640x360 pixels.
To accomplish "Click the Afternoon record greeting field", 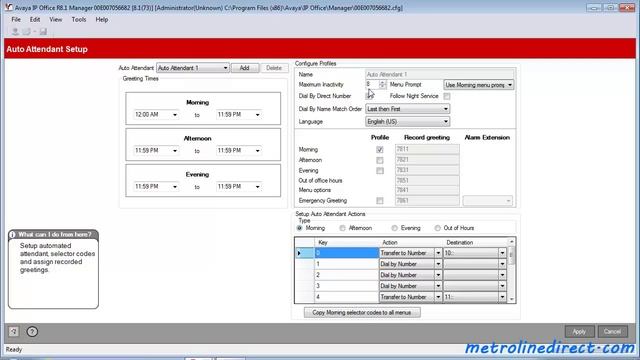I will point(427,160).
